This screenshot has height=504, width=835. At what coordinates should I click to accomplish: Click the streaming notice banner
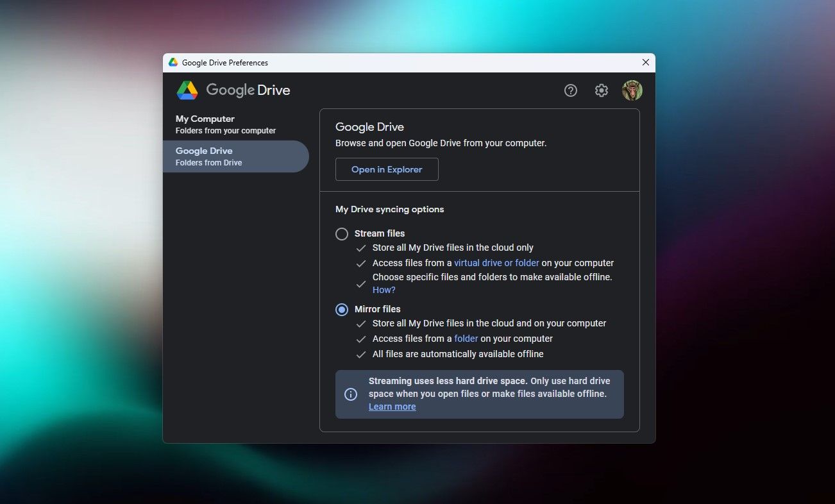[479, 393]
